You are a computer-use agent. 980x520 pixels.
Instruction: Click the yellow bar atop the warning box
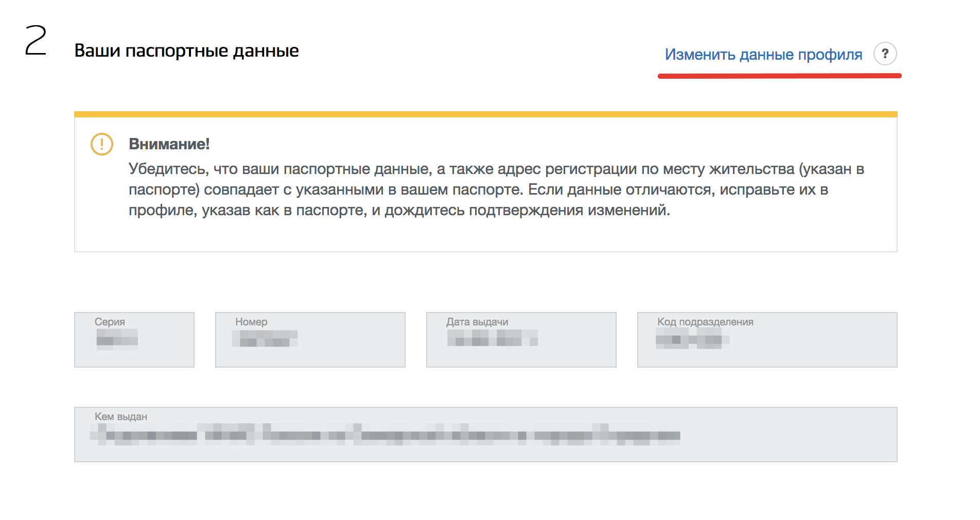pos(485,114)
